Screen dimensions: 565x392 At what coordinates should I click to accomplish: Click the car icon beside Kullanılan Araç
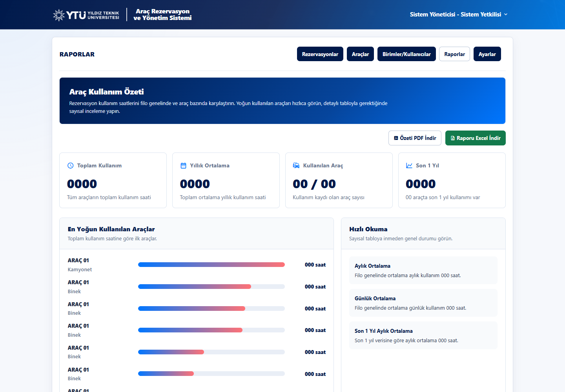296,165
